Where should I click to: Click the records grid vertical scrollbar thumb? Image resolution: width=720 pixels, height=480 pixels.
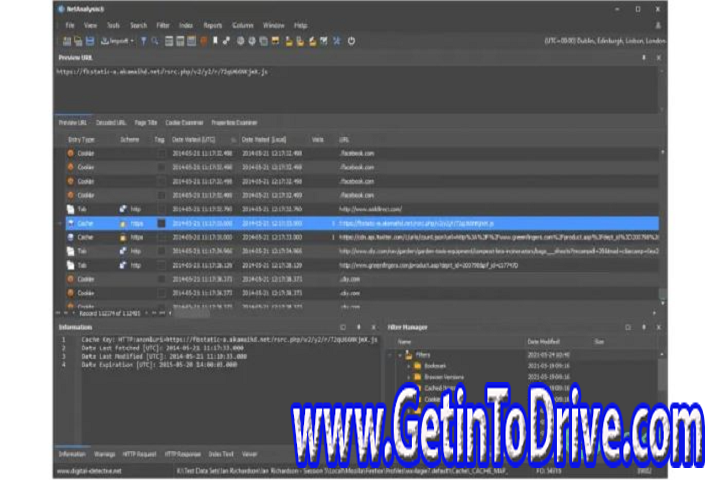(x=662, y=293)
